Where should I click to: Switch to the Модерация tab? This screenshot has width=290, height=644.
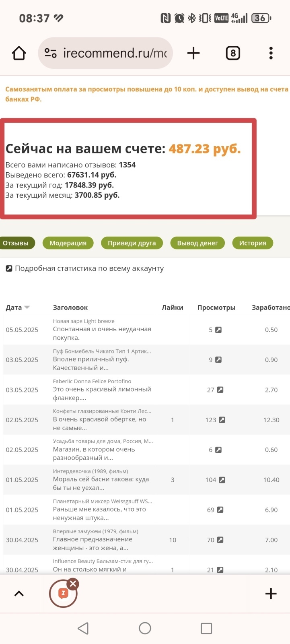pos(68,243)
